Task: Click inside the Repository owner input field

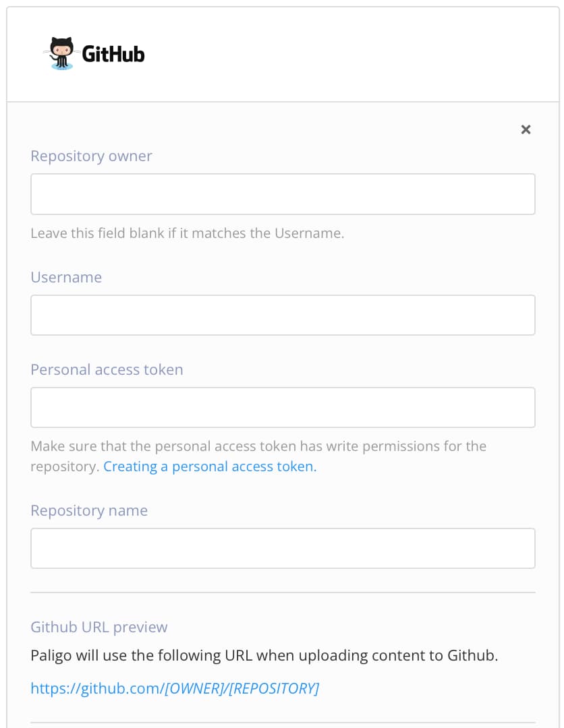Action: point(282,193)
